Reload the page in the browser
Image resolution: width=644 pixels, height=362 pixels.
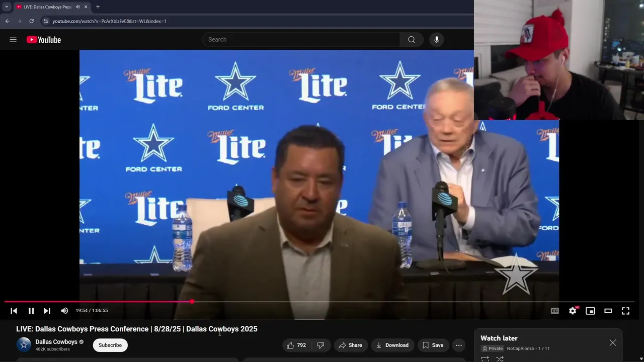(31, 21)
